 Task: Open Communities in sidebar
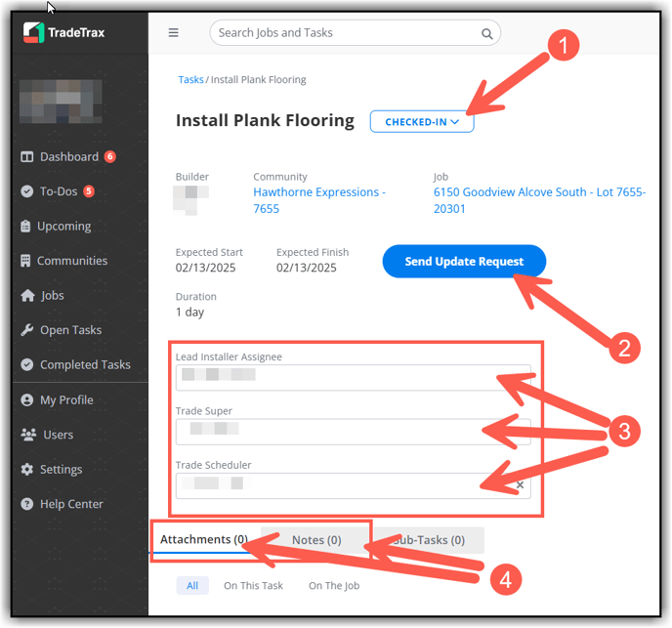[72, 261]
